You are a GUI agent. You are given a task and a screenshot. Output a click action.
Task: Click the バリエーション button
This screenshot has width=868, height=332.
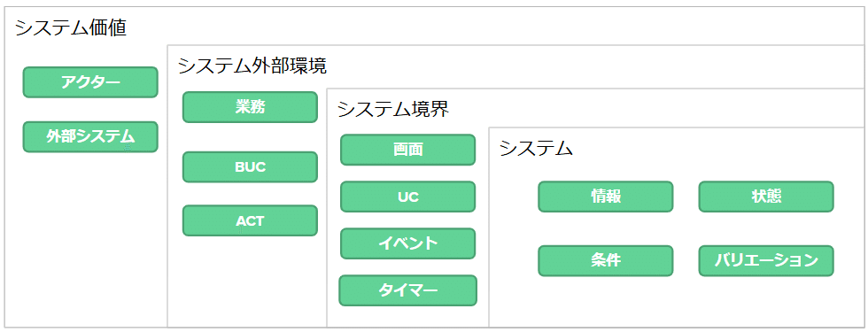click(x=766, y=260)
